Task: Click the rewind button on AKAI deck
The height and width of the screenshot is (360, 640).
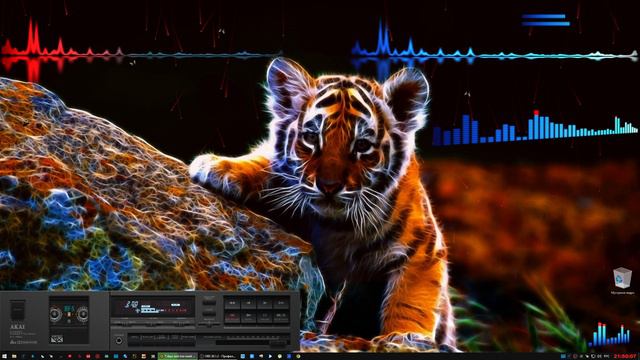Action: tap(233, 303)
